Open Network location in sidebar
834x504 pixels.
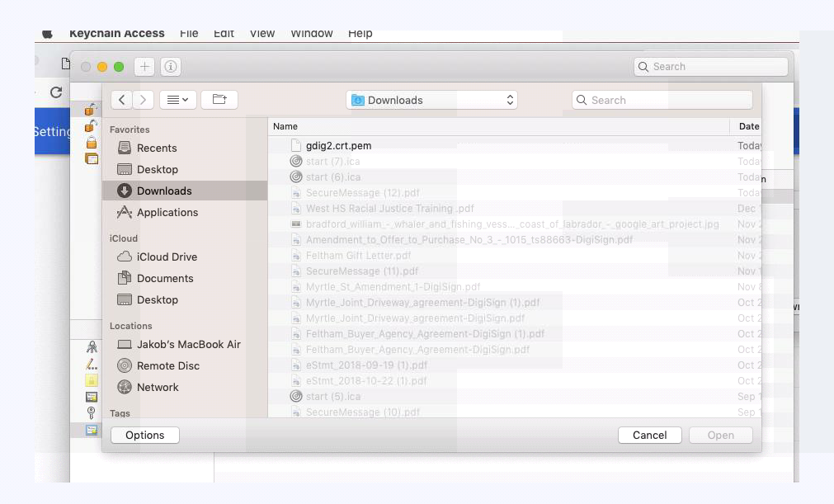pos(158,387)
